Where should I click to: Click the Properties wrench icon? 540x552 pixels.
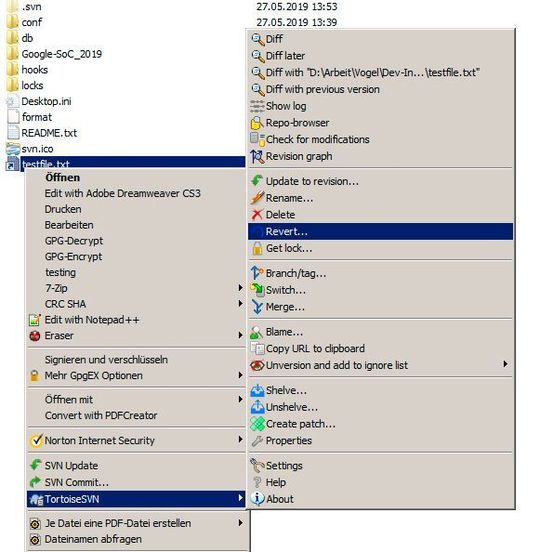[x=257, y=441]
